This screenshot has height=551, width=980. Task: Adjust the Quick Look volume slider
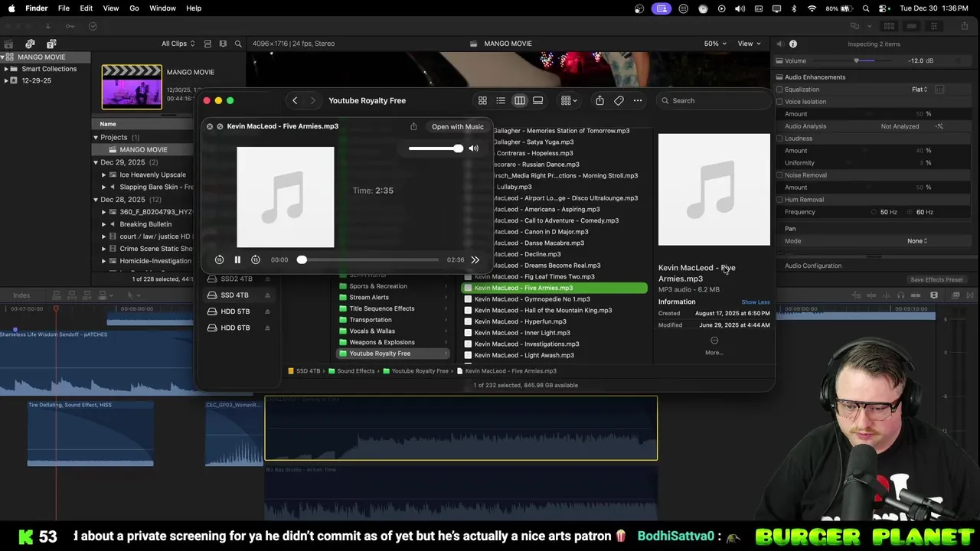tap(435, 148)
